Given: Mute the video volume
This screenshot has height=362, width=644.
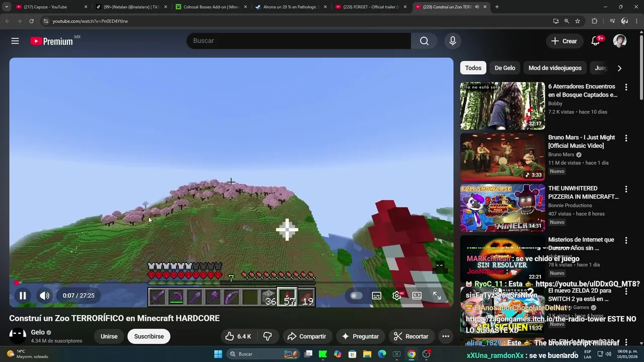Looking at the screenshot, I should (45, 296).
